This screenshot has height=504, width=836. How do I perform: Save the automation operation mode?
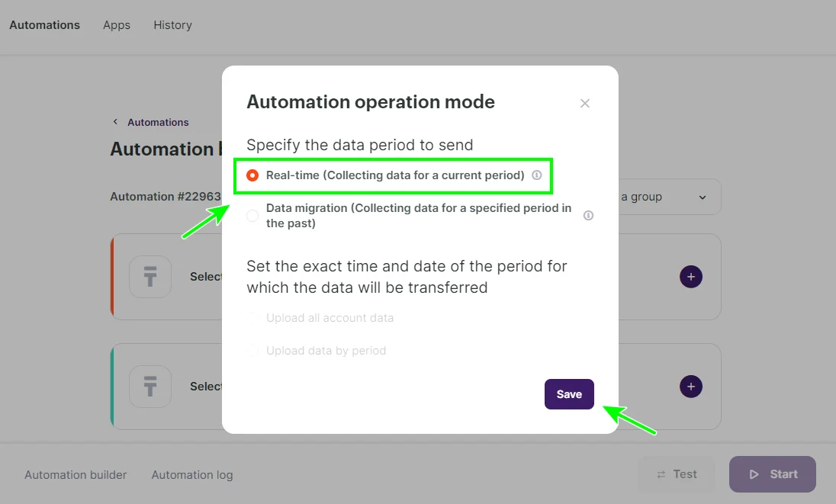coord(569,394)
